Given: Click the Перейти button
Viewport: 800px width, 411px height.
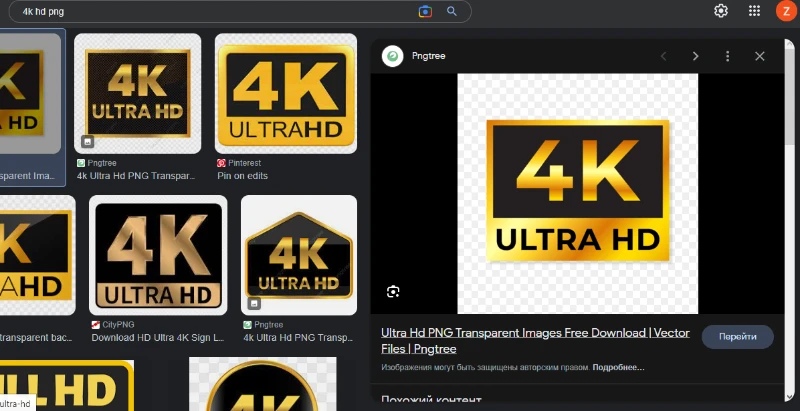Looking at the screenshot, I should 737,337.
